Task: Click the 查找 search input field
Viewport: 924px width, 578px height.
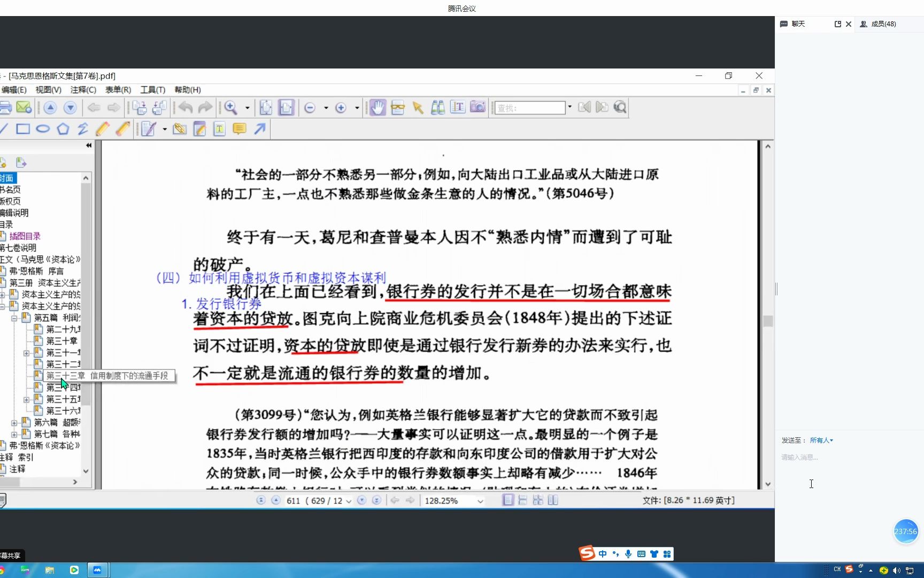Action: pyautogui.click(x=529, y=108)
